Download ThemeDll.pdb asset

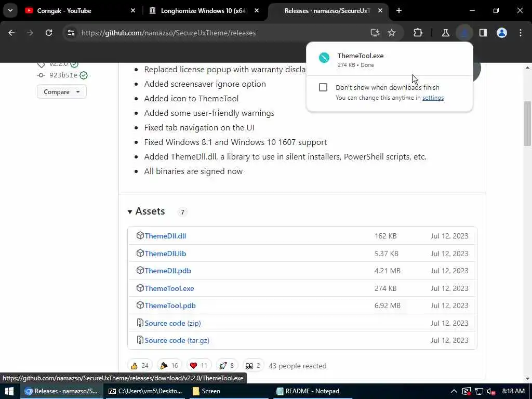tap(168, 271)
